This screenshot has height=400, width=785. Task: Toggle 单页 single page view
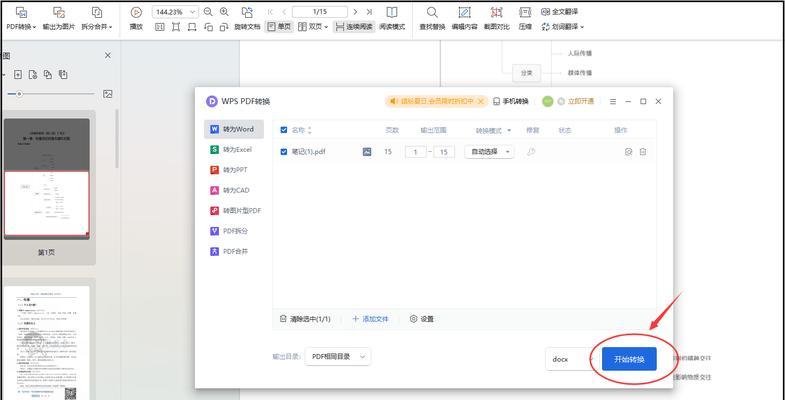279,27
